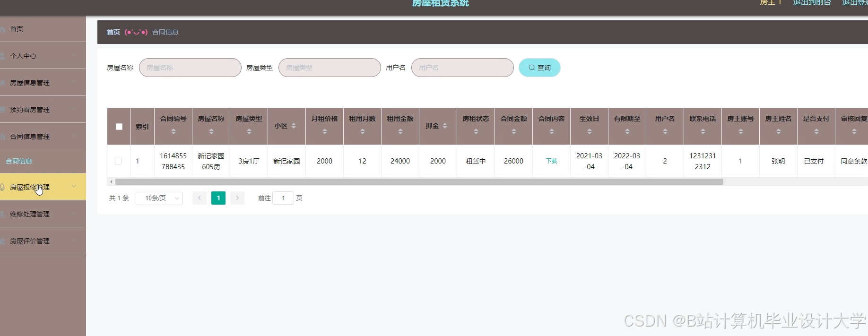The image size is (868, 336).
Task: Check the row 1 checkbox
Action: [x=118, y=161]
